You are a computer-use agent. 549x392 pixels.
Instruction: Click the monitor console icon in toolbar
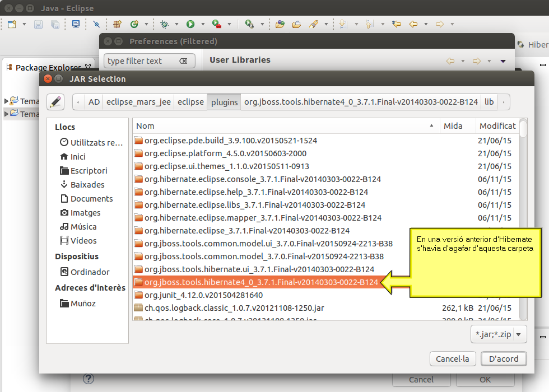(76, 24)
